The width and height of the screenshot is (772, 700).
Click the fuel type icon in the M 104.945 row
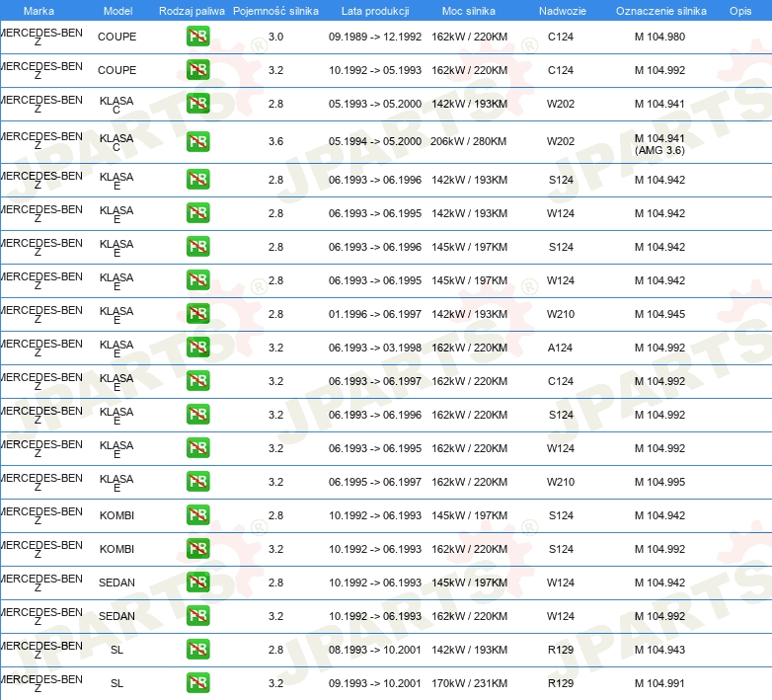[x=198, y=314]
